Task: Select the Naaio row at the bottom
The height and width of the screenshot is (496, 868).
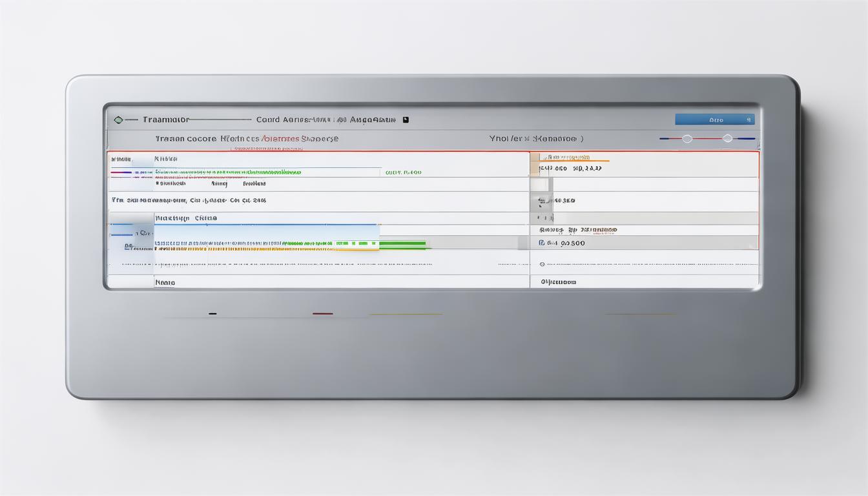Action: tap(165, 282)
